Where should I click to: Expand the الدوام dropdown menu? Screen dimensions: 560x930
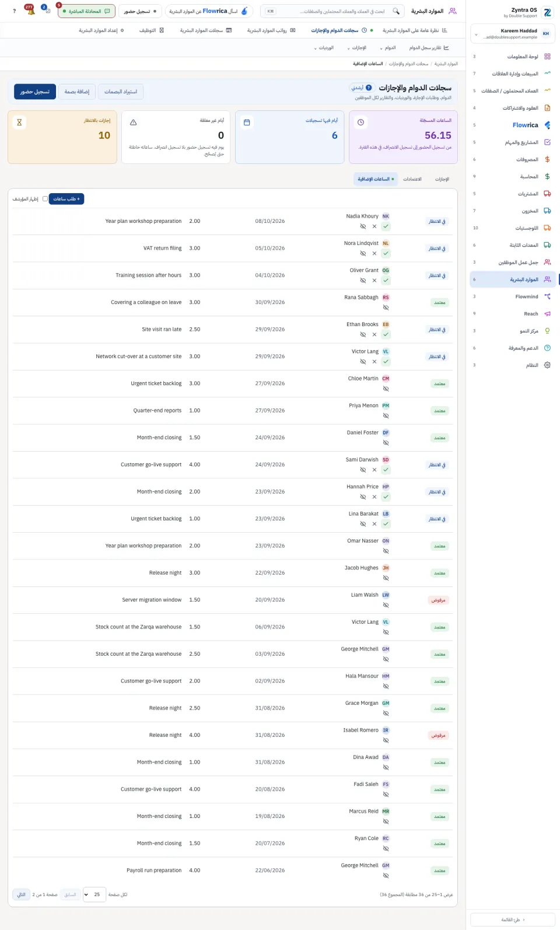pyautogui.click(x=388, y=48)
